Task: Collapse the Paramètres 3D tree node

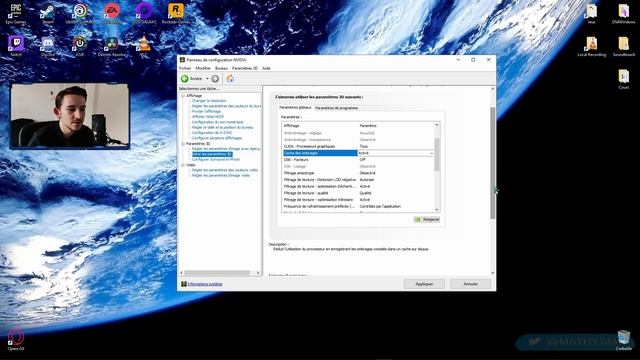Action: coord(183,144)
